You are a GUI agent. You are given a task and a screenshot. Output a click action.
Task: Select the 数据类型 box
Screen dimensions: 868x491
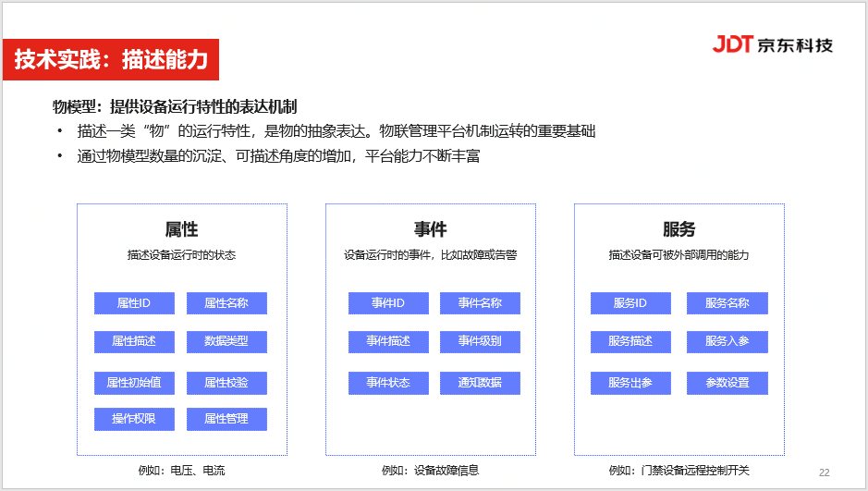tap(226, 341)
